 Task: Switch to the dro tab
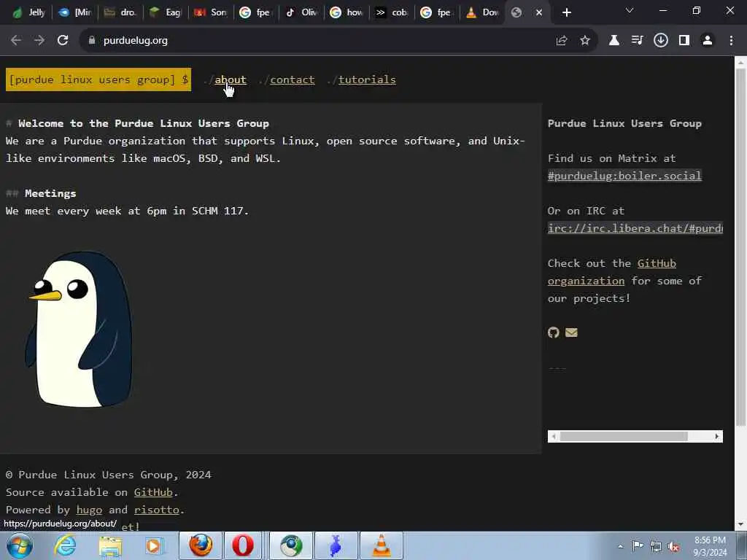click(x=120, y=12)
